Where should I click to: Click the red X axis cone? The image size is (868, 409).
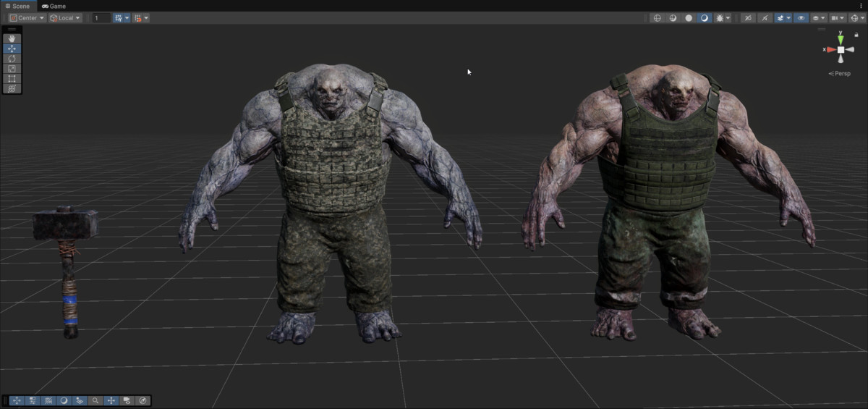tap(830, 50)
